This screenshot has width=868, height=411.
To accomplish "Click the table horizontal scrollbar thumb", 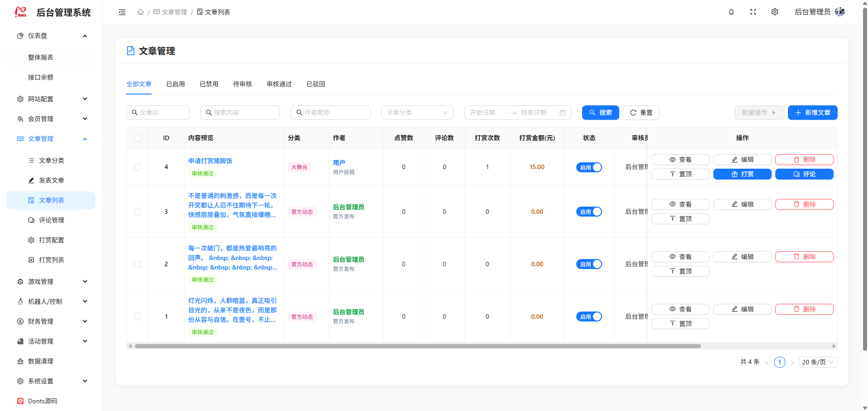I will click(x=417, y=346).
